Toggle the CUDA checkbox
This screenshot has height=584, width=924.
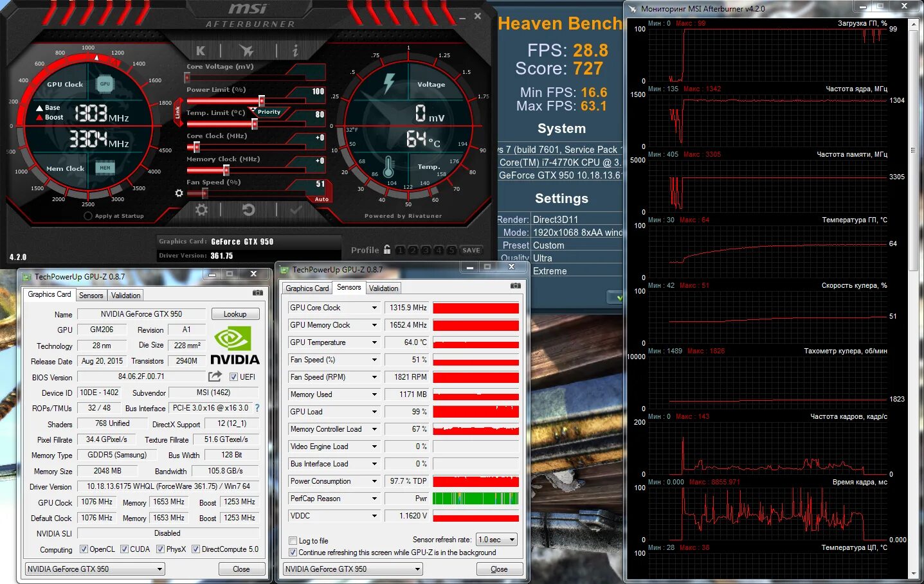coord(124,549)
